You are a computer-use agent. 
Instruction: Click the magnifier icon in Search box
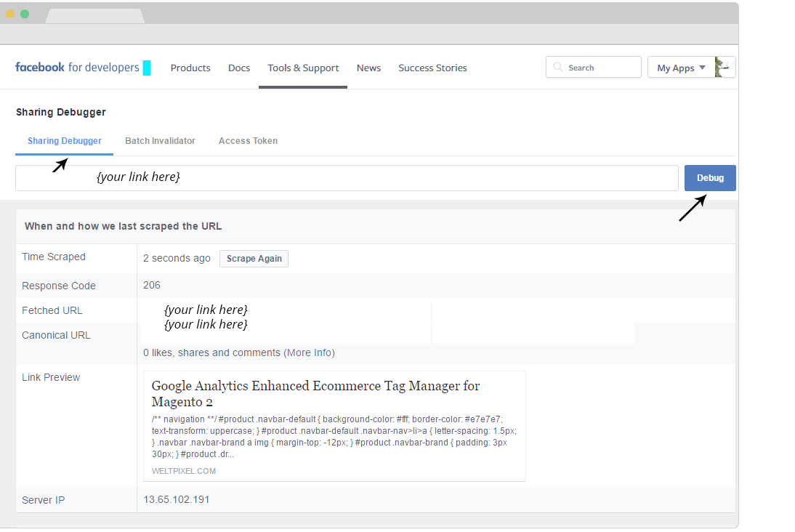pos(558,68)
